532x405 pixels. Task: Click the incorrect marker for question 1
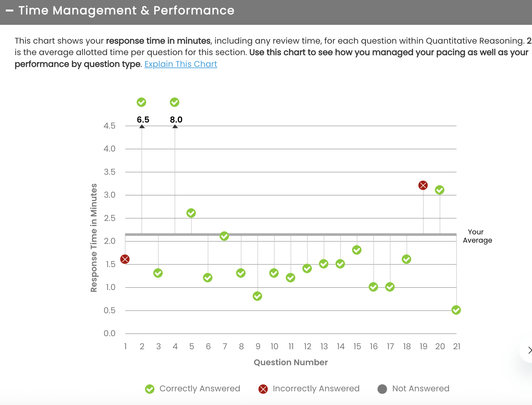click(125, 259)
